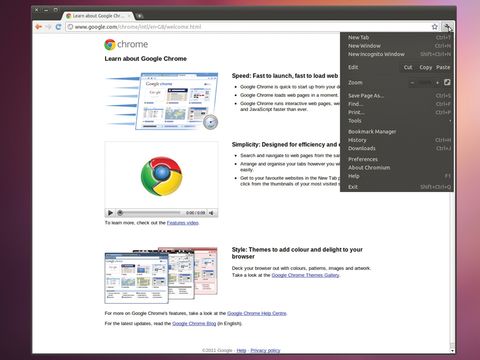Close the wrench menu via wrench icon

tap(447, 27)
